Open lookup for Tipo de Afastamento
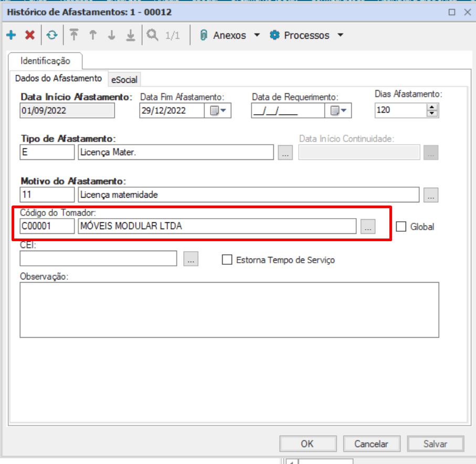The width and height of the screenshot is (476, 464). (285, 152)
